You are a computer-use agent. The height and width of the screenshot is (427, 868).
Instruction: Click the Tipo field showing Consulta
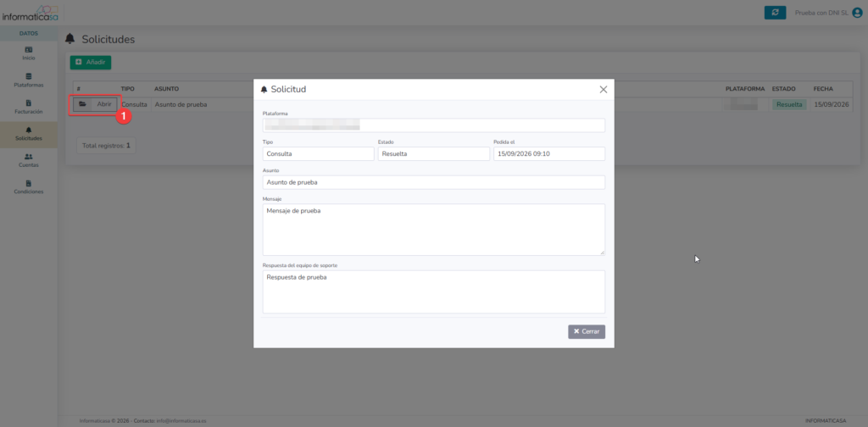point(319,153)
